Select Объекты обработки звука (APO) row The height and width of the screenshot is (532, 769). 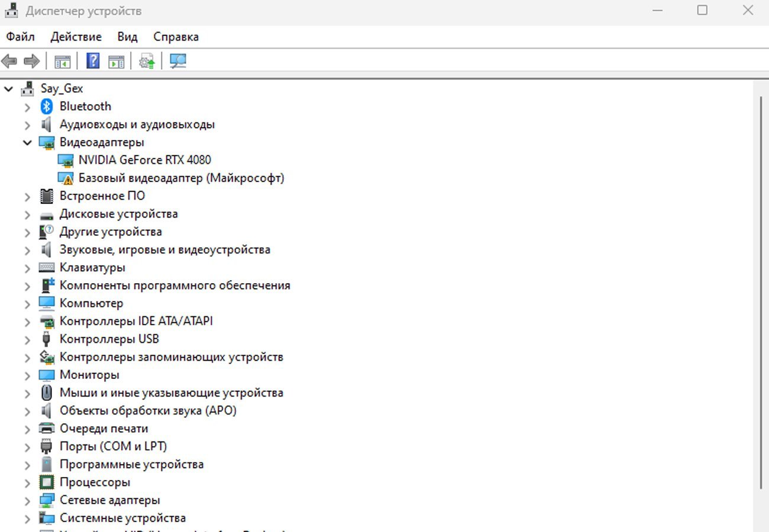[x=148, y=410]
